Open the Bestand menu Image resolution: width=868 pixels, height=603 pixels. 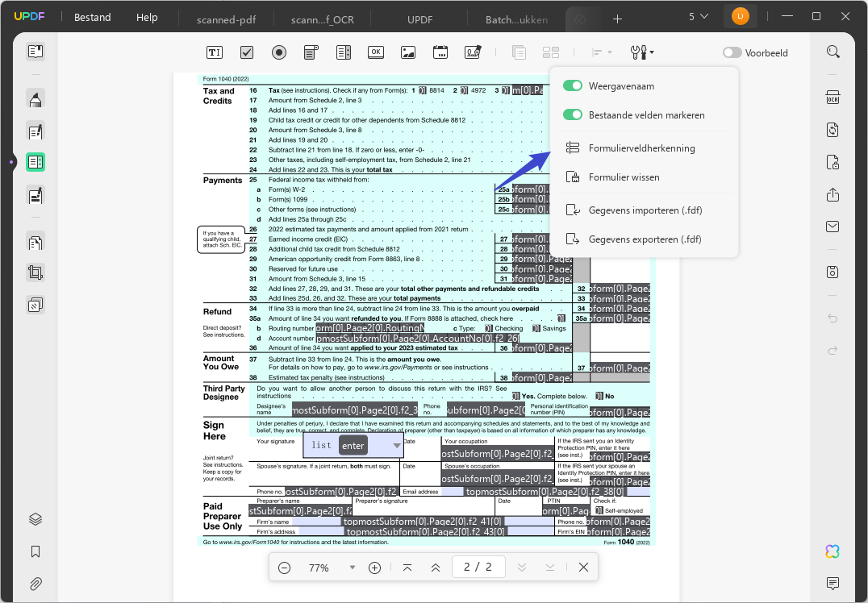[x=93, y=17]
